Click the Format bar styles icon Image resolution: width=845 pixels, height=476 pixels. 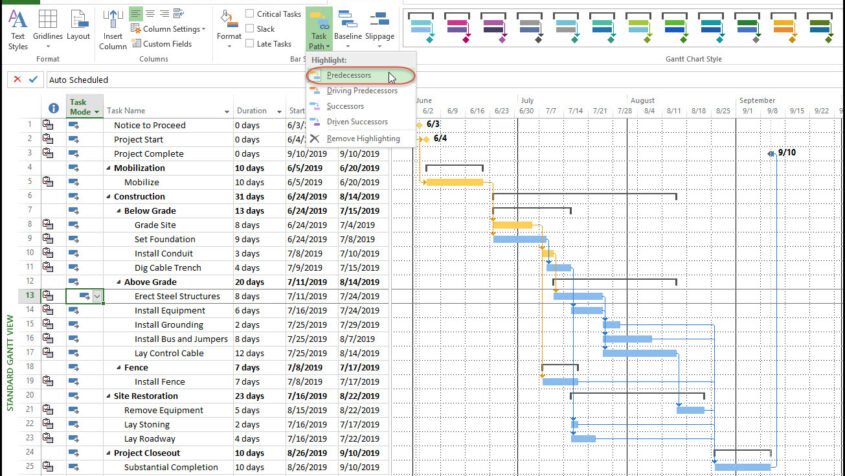[229, 30]
